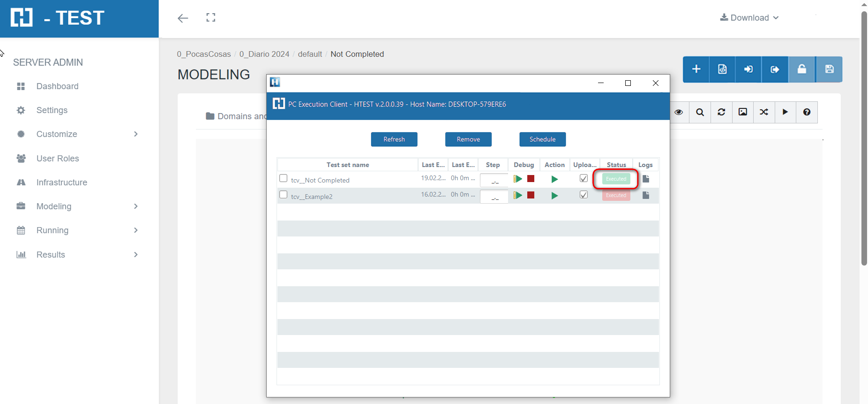Click the Step field for tcv__Not Completed
The height and width of the screenshot is (404, 868).
[494, 180]
